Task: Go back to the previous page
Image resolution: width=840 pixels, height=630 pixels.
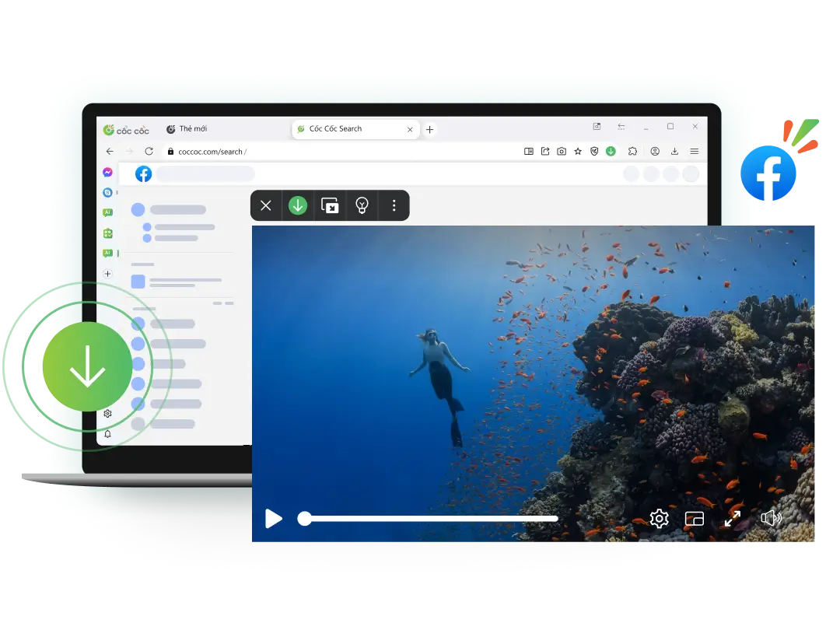Action: [110, 152]
